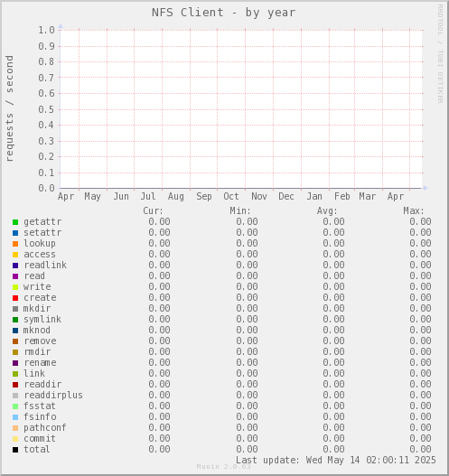This screenshot has height=476, width=449.
Task: Select the orange lookup legend swatch
Action: click(x=15, y=244)
